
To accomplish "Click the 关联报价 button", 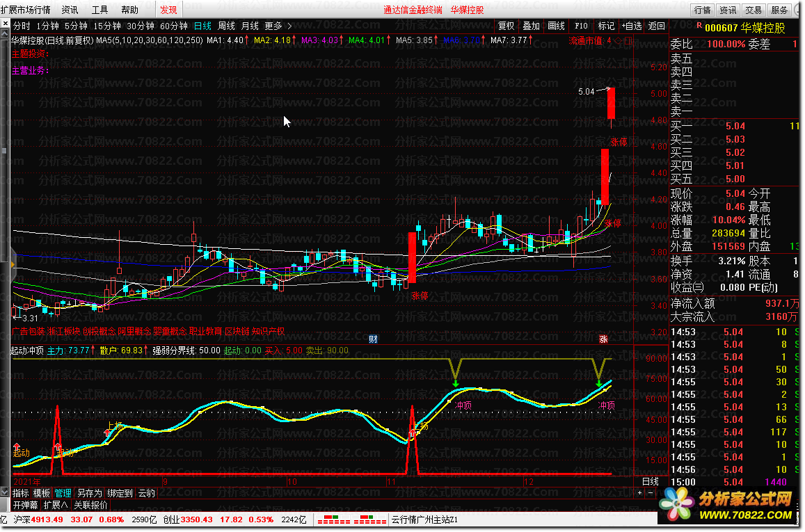I will [90, 506].
